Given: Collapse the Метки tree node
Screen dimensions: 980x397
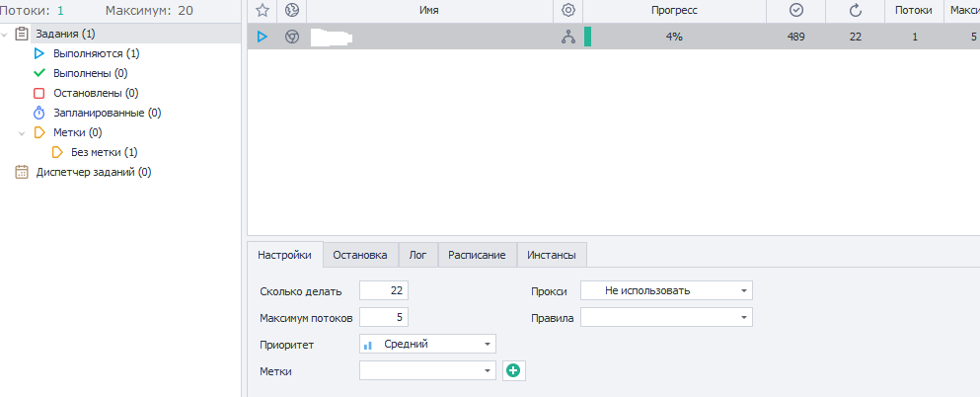Looking at the screenshot, I should pyautogui.click(x=22, y=132).
